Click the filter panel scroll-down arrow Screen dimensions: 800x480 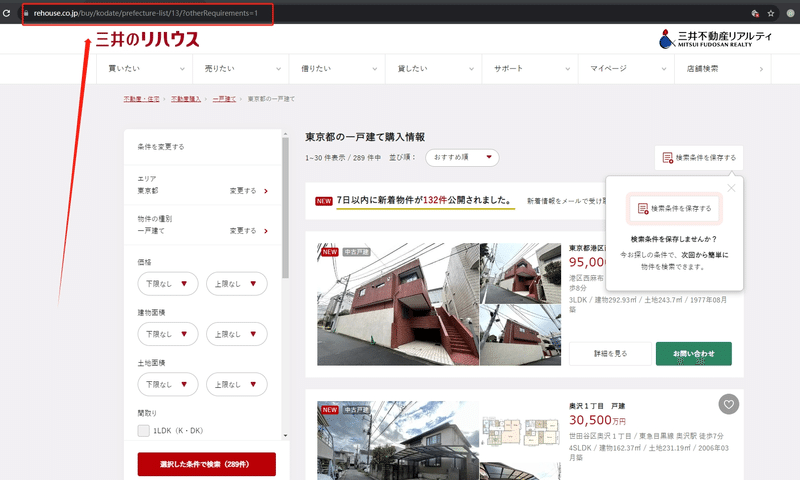[285, 436]
